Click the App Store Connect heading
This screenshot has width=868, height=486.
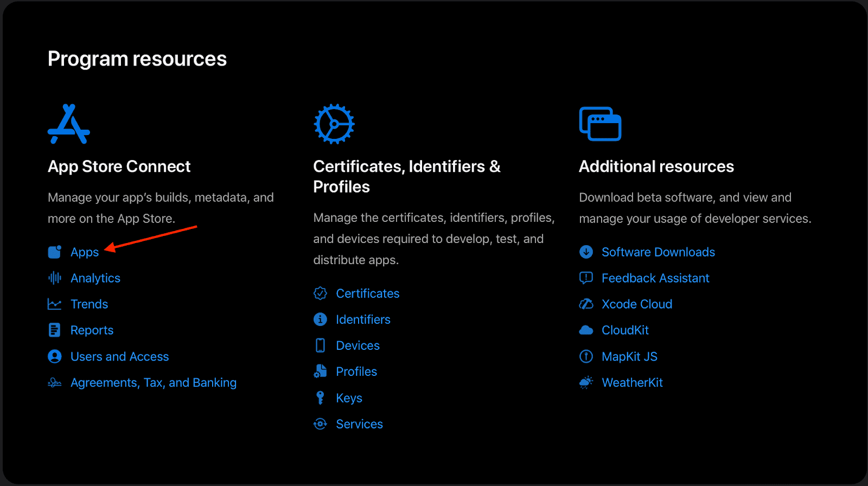[119, 167]
